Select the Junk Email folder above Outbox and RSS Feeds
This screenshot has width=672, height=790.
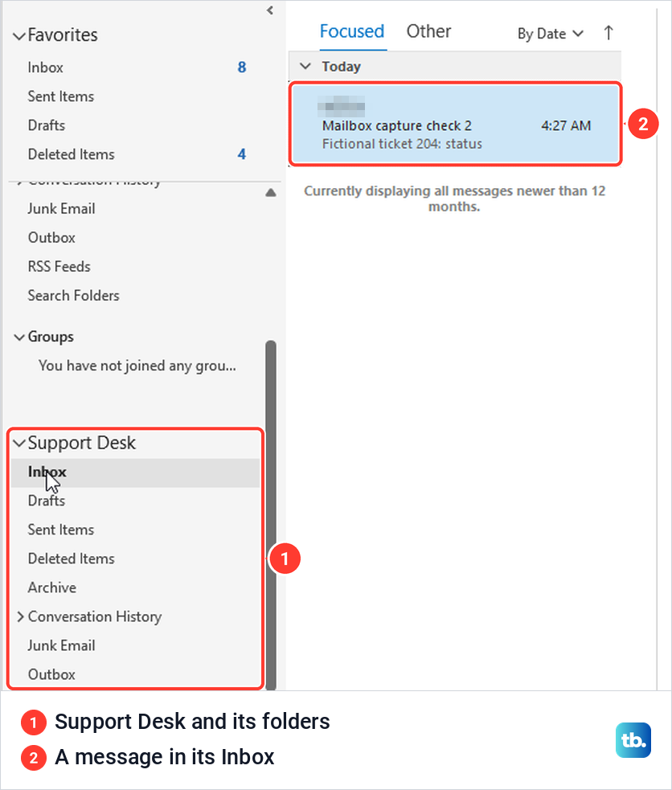[x=61, y=209]
